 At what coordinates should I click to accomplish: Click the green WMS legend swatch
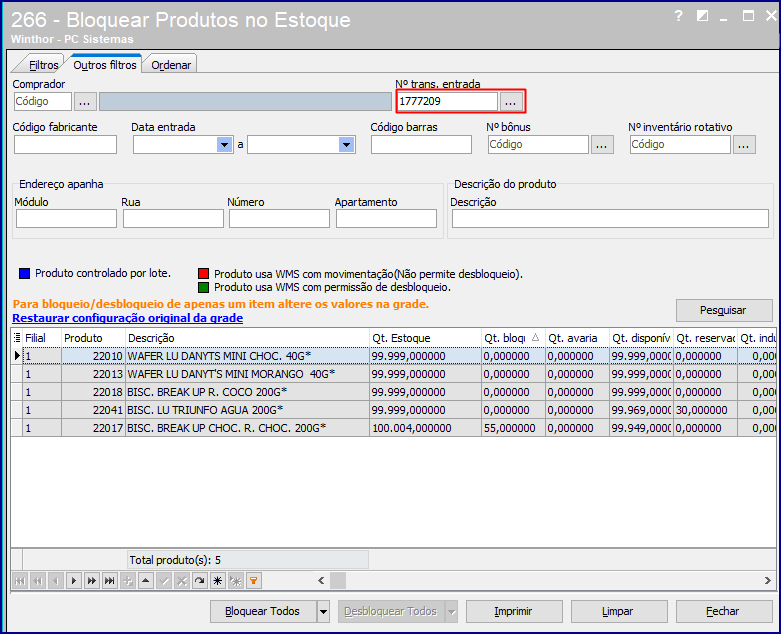203,287
